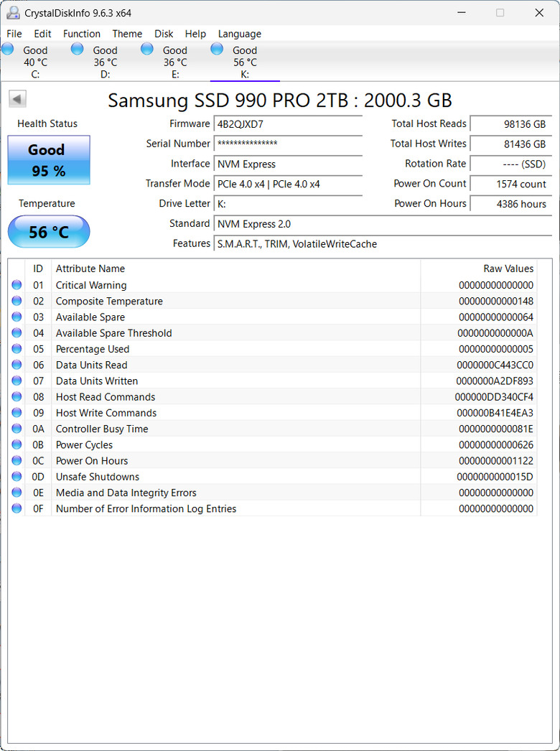Click raw value 0000000C443CC0
The width and height of the screenshot is (560, 751).
click(495, 365)
